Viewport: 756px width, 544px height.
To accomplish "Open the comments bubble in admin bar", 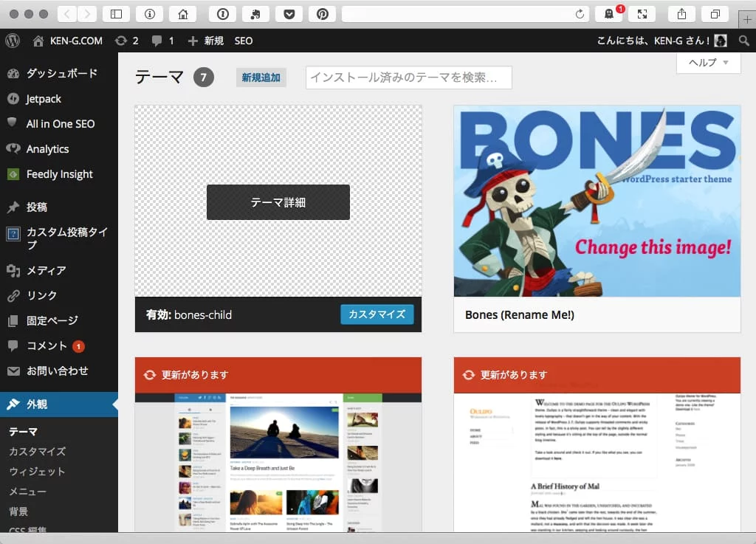I will point(162,41).
